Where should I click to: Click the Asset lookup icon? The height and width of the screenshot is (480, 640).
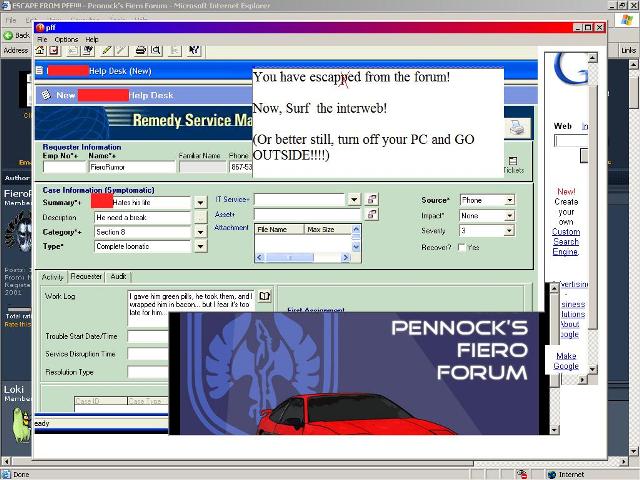372,215
